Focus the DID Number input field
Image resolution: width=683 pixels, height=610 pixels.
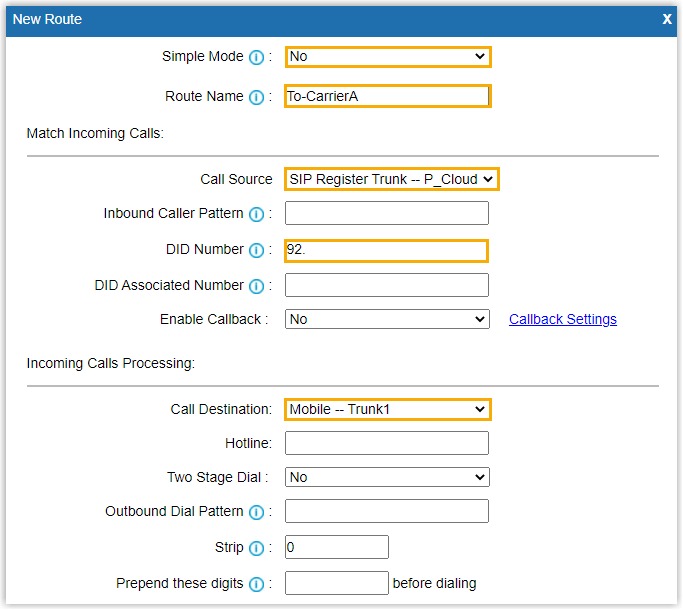[x=387, y=251]
